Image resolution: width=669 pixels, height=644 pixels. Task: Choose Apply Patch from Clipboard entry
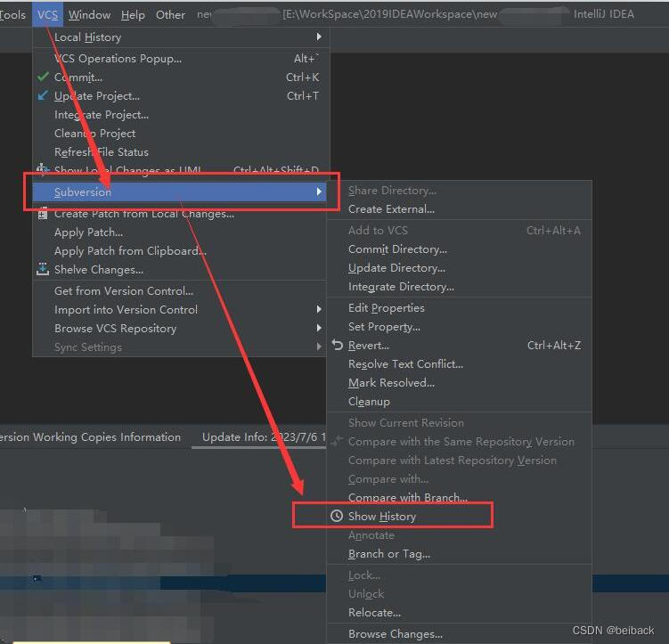179,251
